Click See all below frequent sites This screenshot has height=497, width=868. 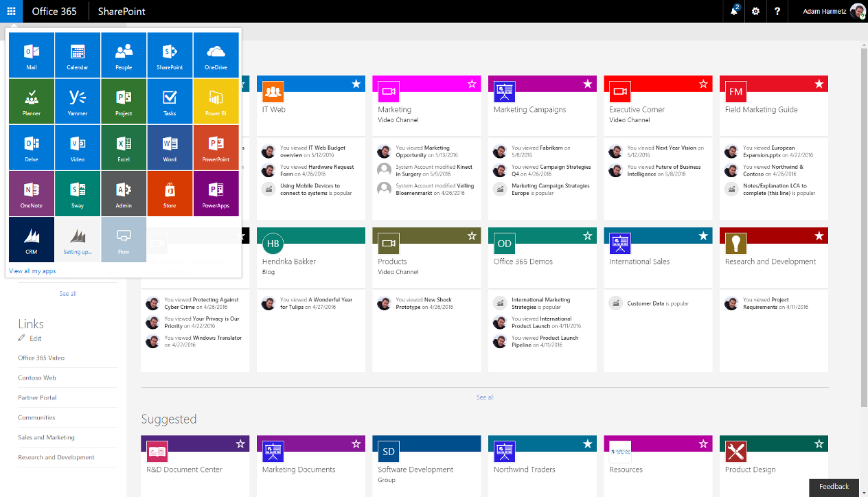click(x=485, y=397)
